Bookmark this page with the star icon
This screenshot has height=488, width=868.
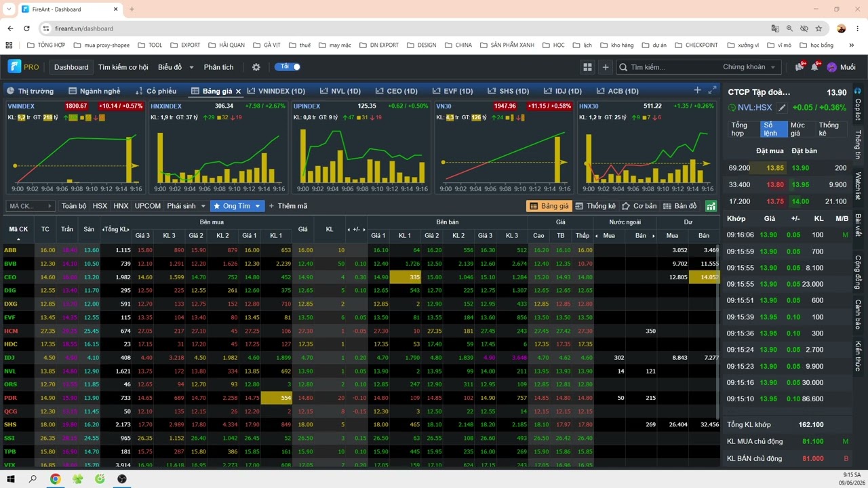(818, 28)
